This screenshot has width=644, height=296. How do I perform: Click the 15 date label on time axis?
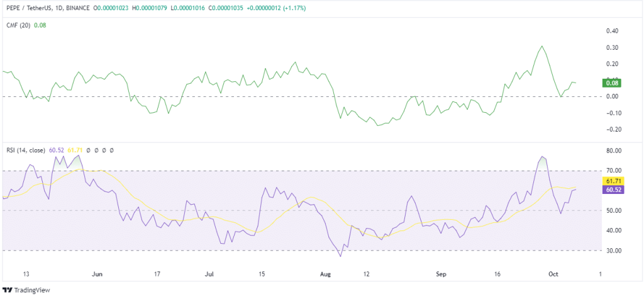pyautogui.click(x=262, y=273)
